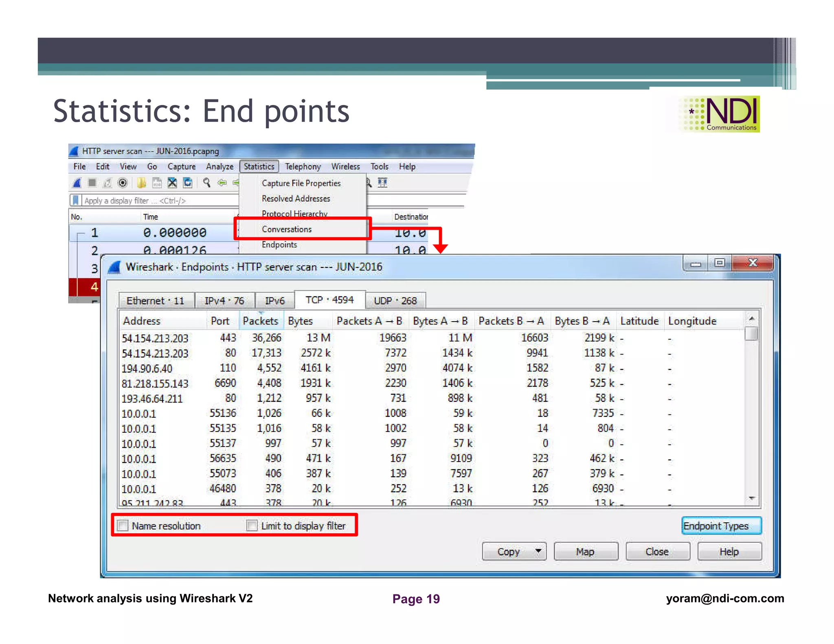Sort by the Packets column header

261,321
